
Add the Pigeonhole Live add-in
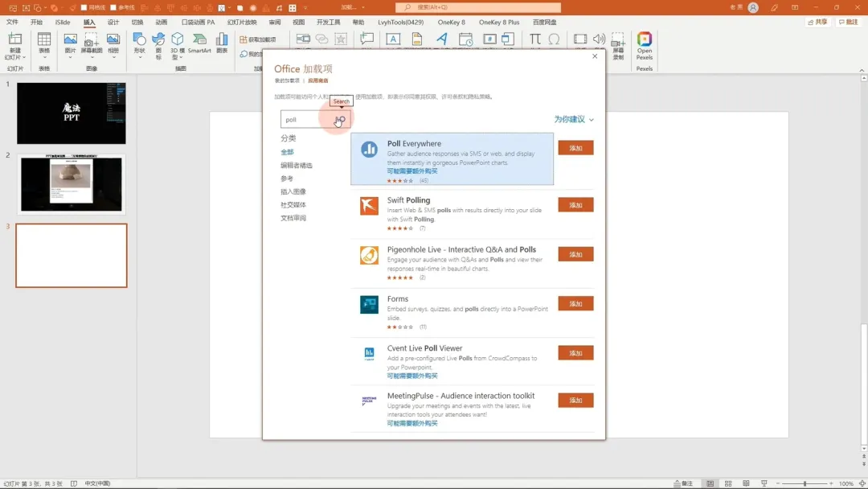(x=575, y=254)
